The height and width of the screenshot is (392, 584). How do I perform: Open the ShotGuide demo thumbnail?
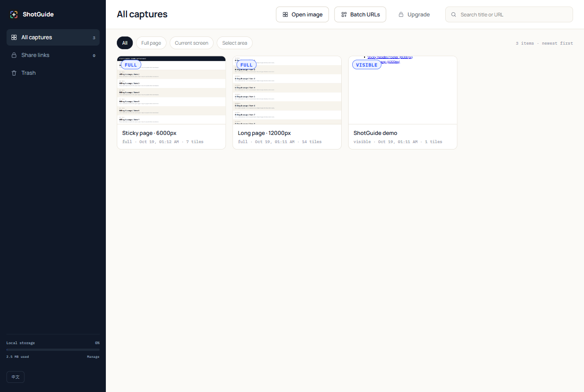pos(403,90)
